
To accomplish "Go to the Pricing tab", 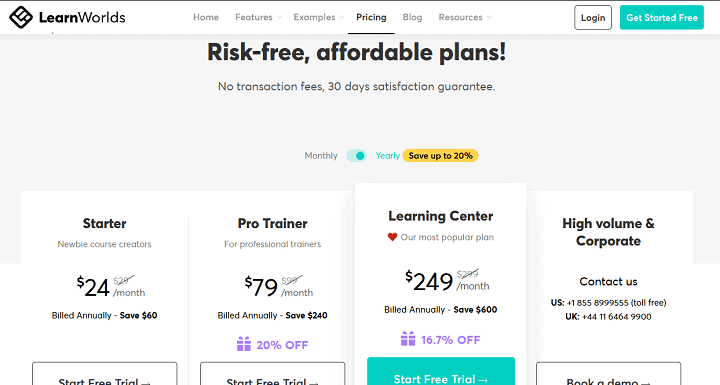I will pos(371,17).
